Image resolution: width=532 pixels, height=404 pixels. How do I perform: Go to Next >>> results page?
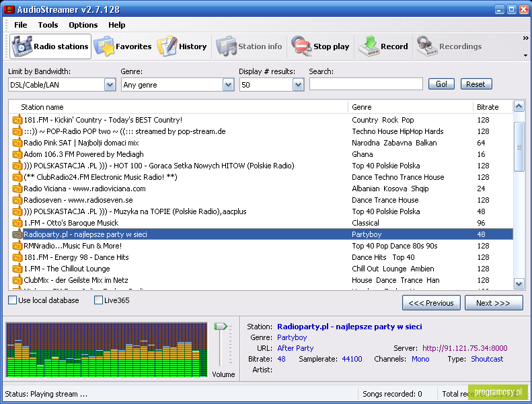(x=494, y=303)
